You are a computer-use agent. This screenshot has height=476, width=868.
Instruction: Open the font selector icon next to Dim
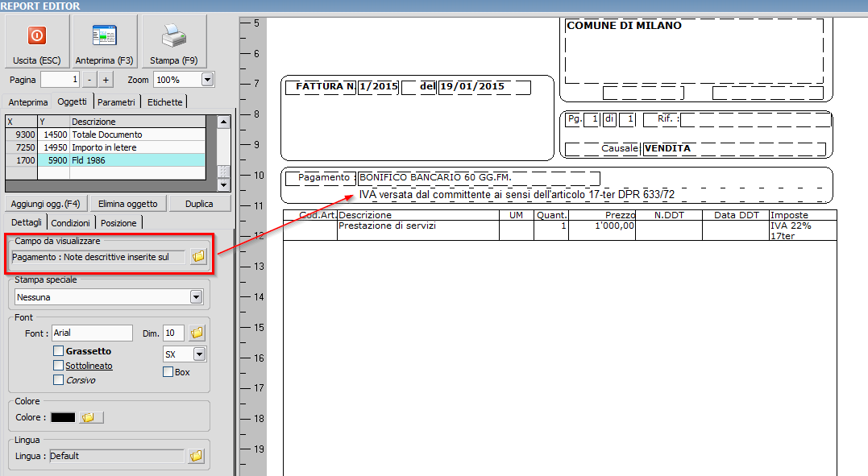coord(196,332)
